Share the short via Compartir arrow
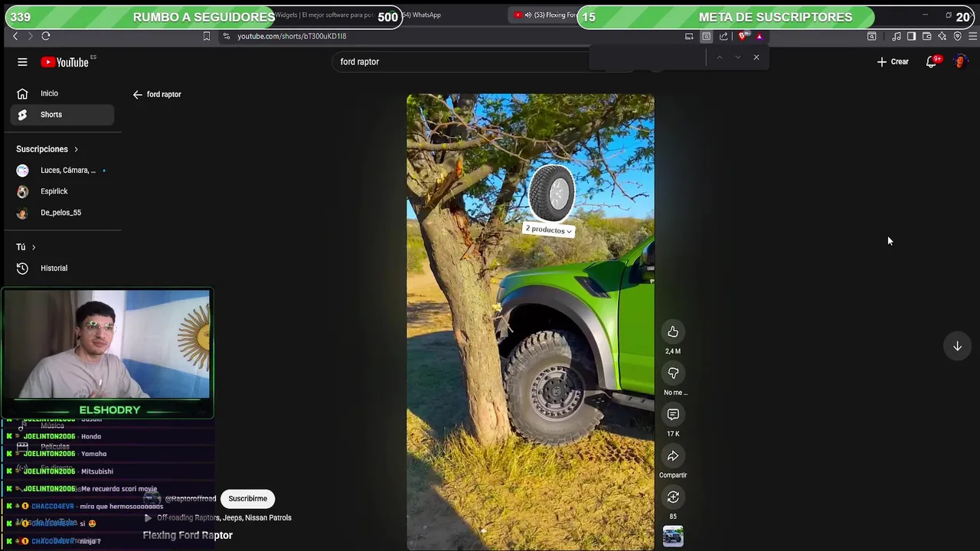The width and height of the screenshot is (980, 551). pos(673,456)
